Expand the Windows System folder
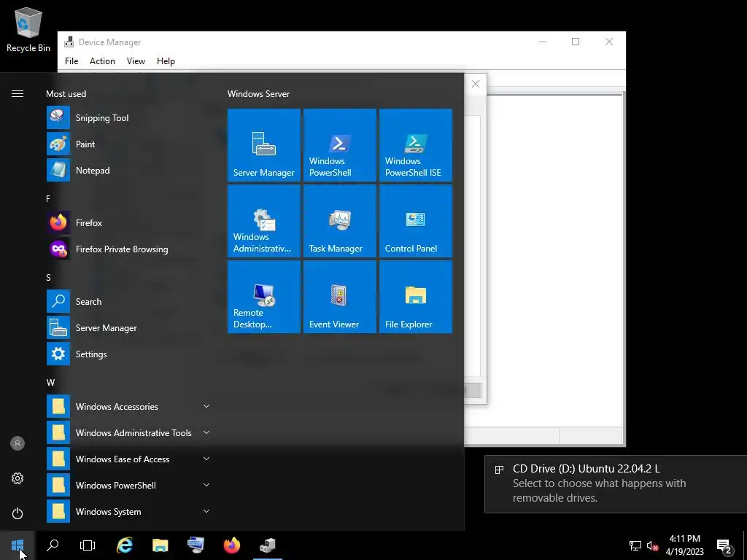747x560 pixels. click(128, 511)
